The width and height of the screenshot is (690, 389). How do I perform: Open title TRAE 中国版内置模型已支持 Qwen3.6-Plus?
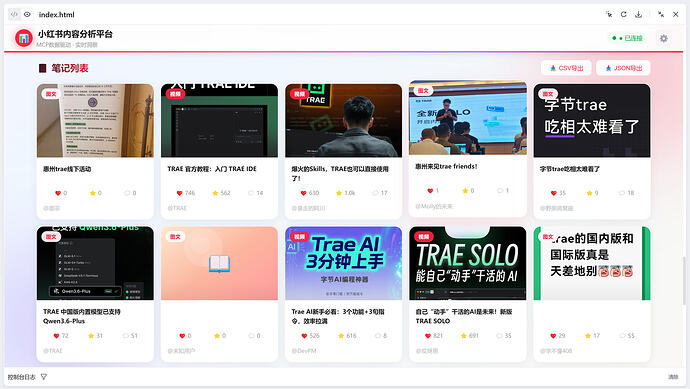[x=82, y=316]
